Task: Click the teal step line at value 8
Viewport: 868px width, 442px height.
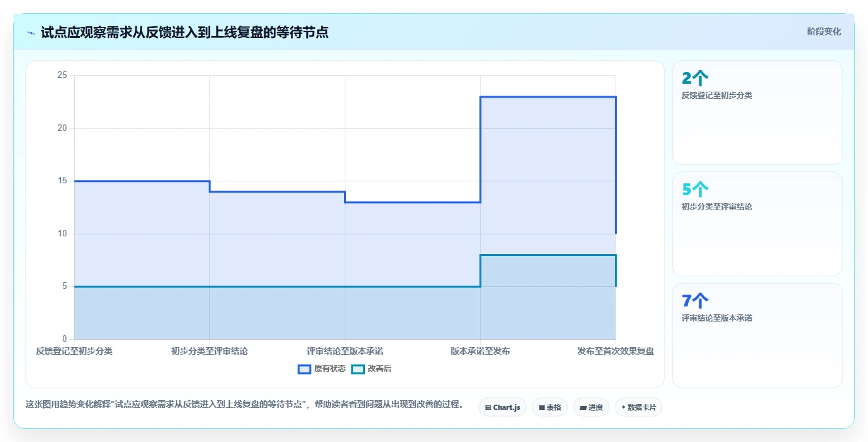Action: [548, 255]
